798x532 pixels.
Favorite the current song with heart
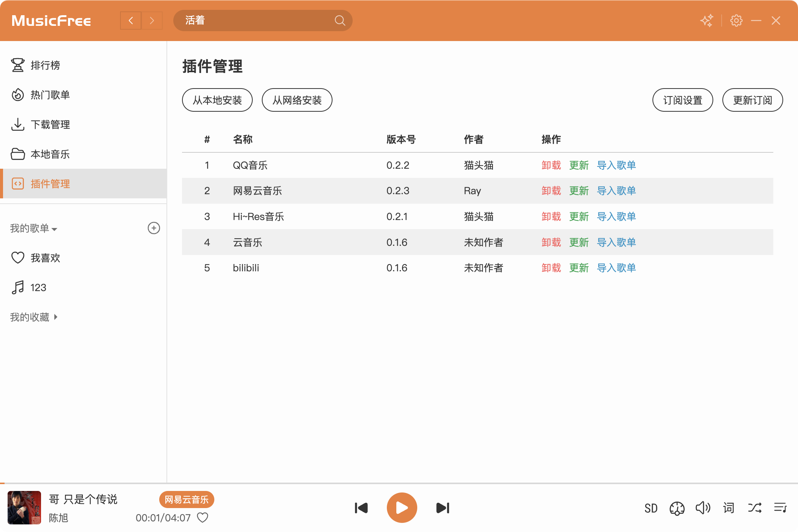pos(203,518)
